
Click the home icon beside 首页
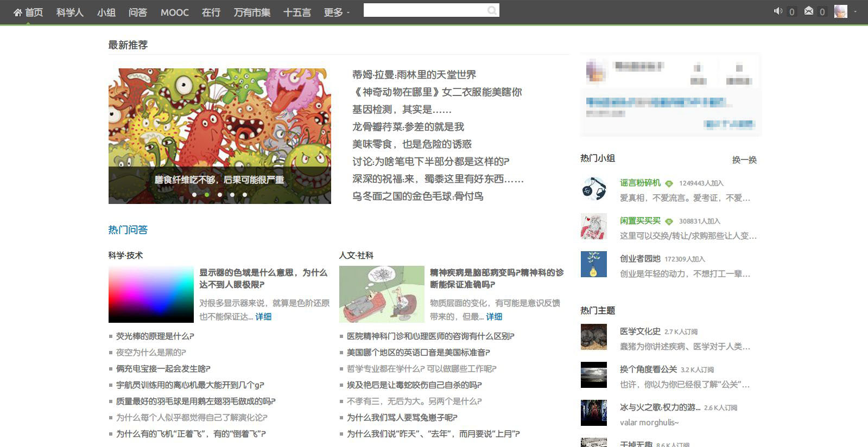coord(18,12)
